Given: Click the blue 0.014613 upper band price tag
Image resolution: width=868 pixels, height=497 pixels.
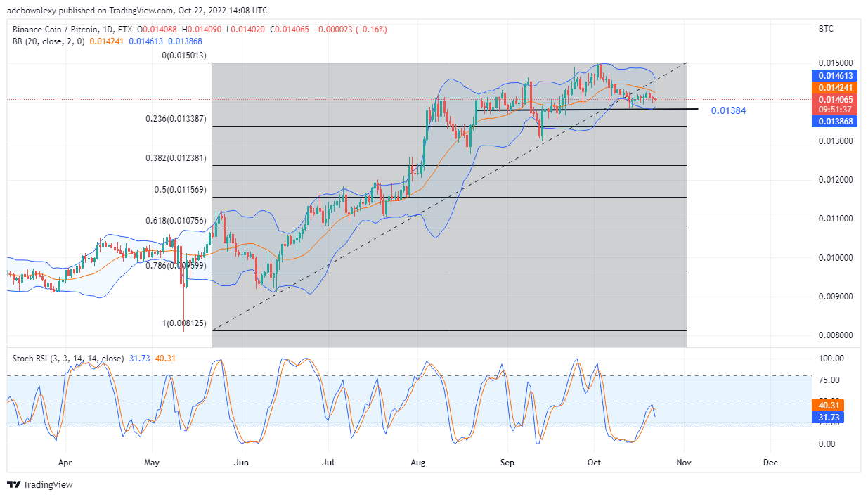Looking at the screenshot, I should (833, 75).
